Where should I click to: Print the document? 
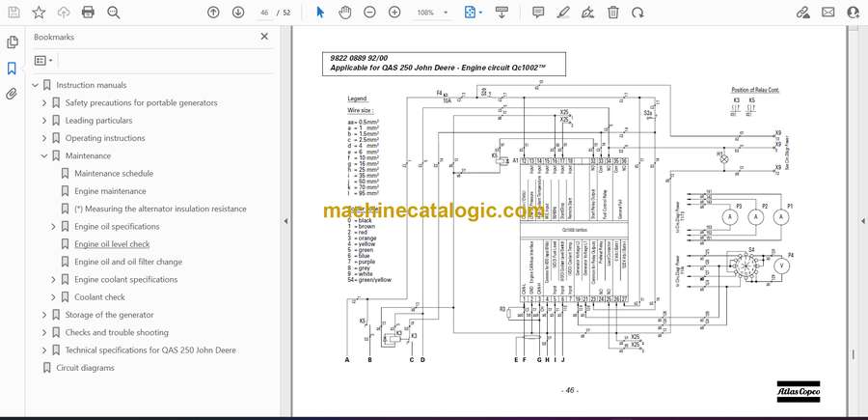click(88, 13)
